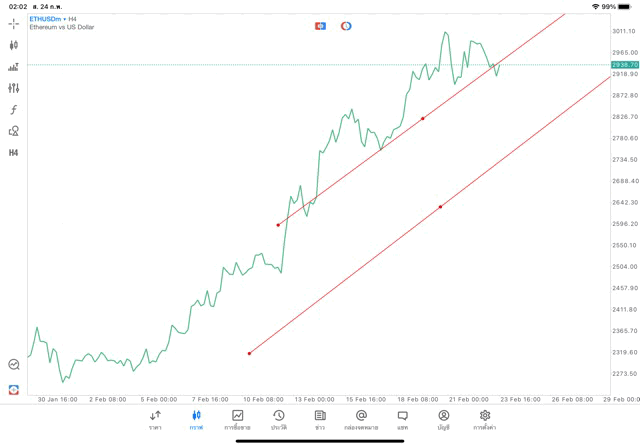Open the ข่าว (News) tab
Screen dimensions: 640x447
click(x=320, y=420)
